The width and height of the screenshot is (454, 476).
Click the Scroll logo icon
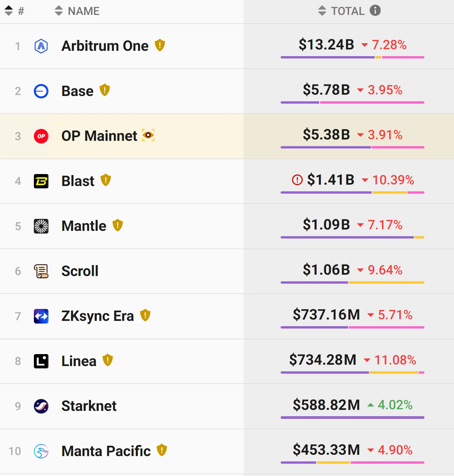(41, 271)
